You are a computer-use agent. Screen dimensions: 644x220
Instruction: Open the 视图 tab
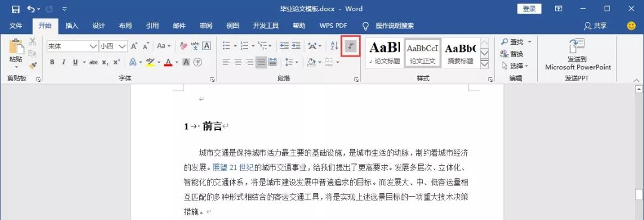(233, 26)
